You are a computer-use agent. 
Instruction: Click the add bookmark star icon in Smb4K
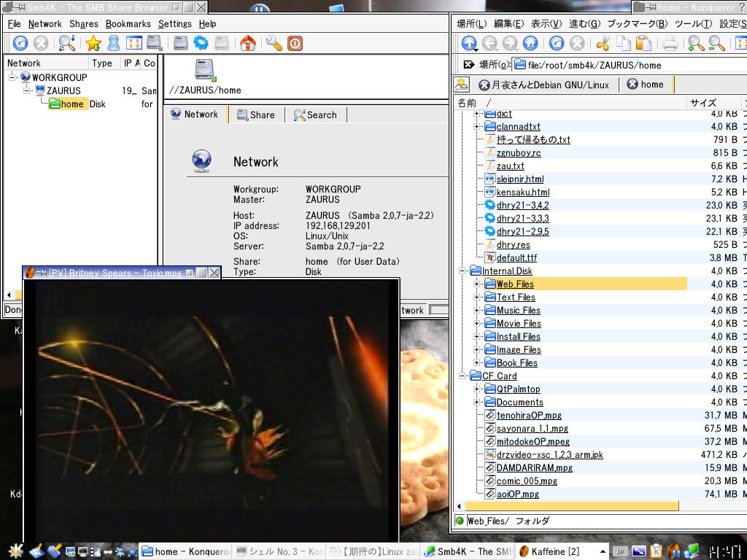click(93, 43)
